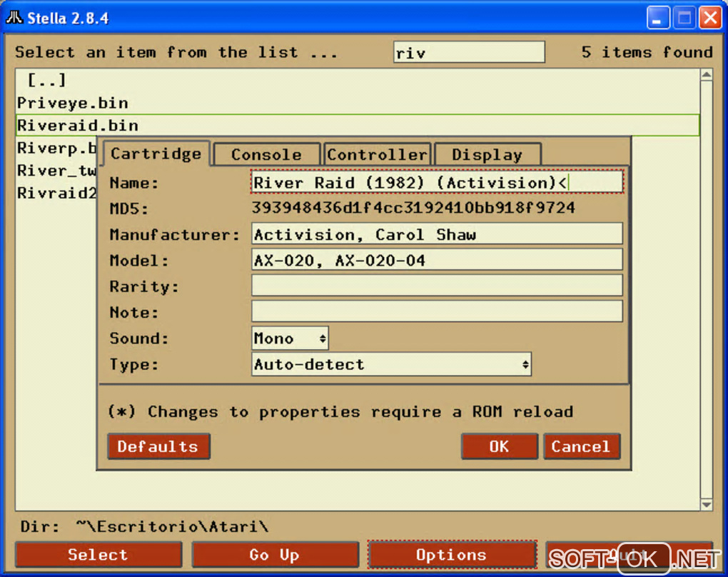Viewport: 728px width, 577px height.
Task: Click the list scrollbar down arrow
Action: click(x=707, y=505)
